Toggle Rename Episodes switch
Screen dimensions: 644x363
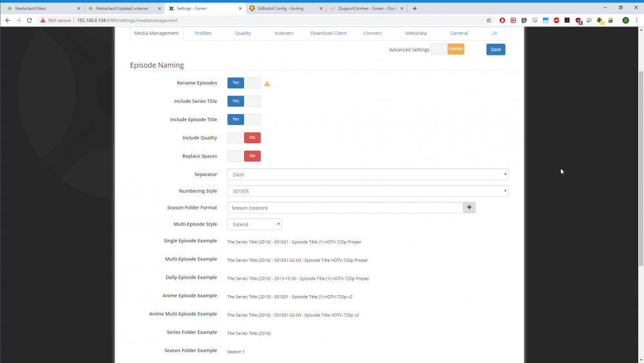click(244, 83)
